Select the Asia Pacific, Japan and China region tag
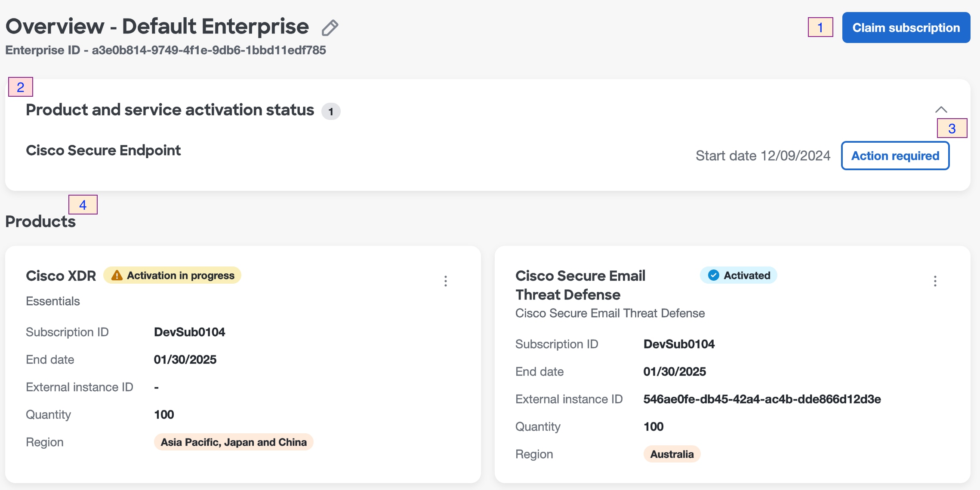Viewport: 980px width, 490px height. coord(234,442)
